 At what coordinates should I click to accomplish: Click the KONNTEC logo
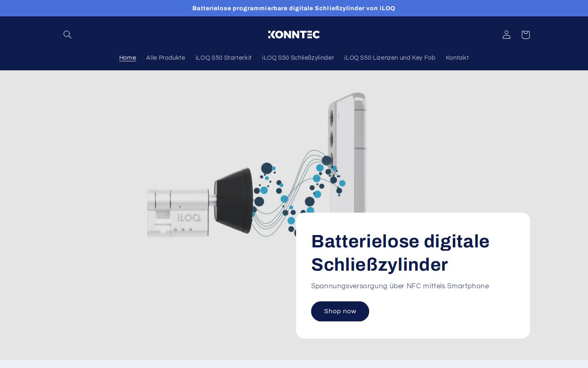(294, 35)
